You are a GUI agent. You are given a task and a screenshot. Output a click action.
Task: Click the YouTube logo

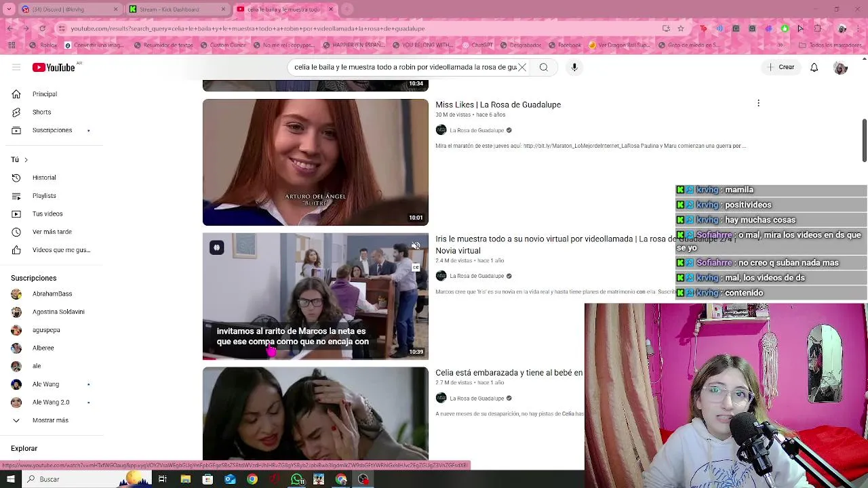(x=54, y=67)
